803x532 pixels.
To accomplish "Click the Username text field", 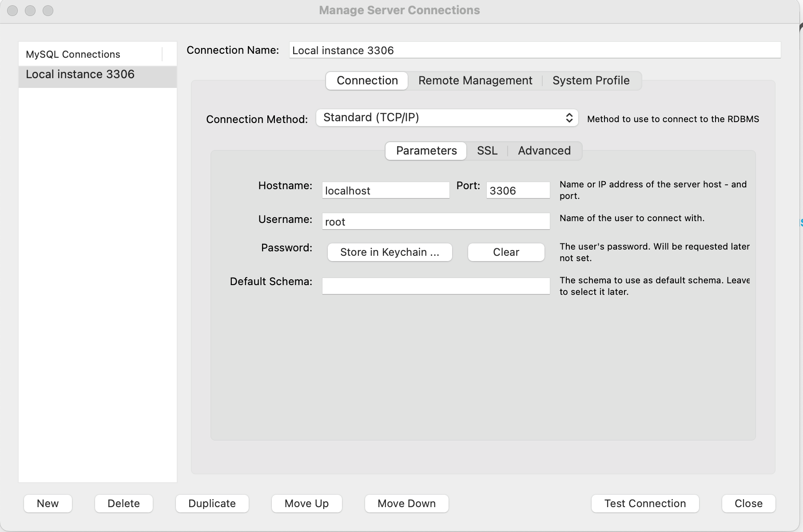I will [436, 222].
